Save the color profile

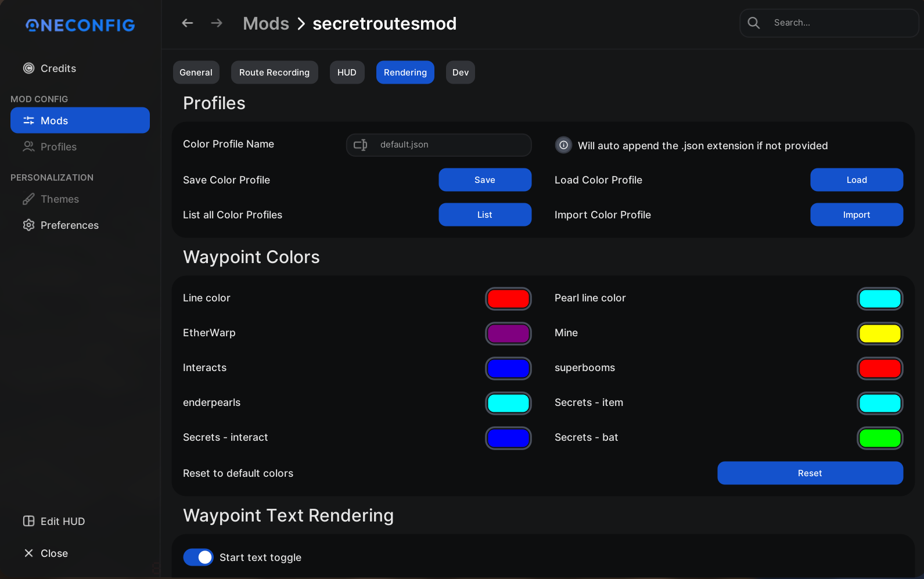[485, 180]
